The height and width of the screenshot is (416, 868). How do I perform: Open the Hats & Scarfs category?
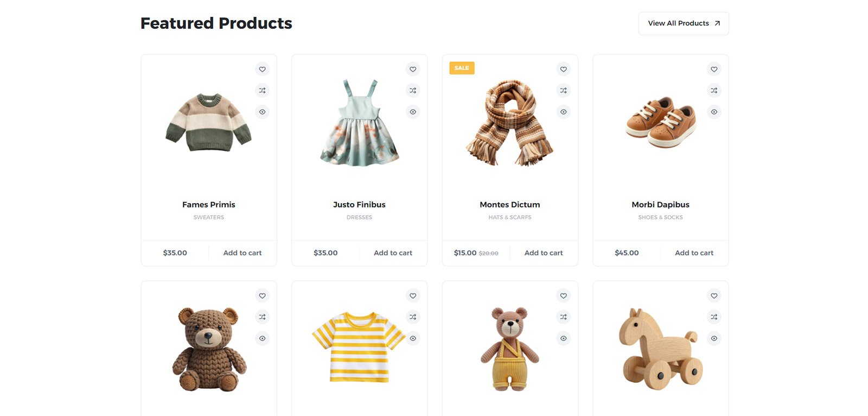coord(509,217)
